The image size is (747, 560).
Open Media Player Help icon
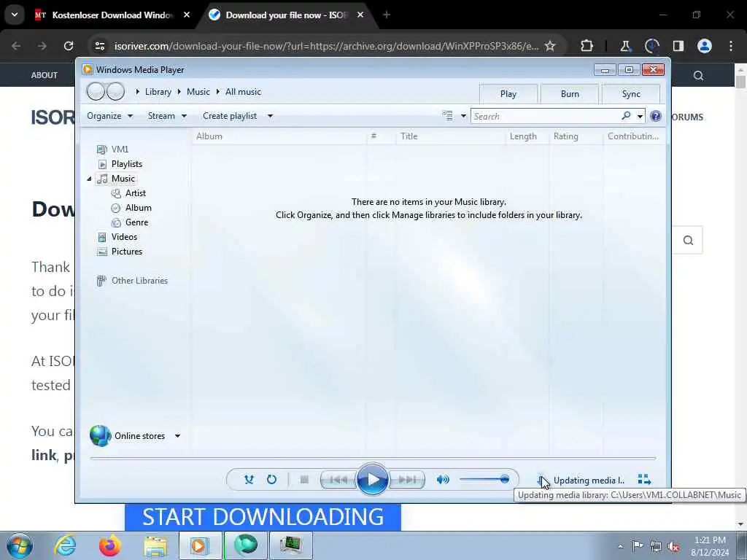pyautogui.click(x=656, y=116)
